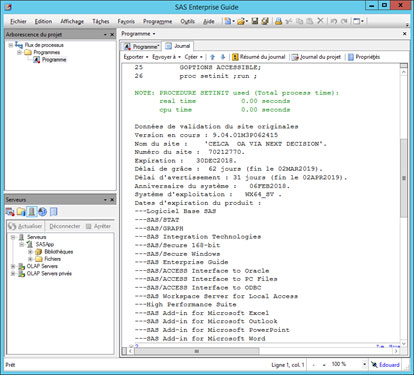Click the Redo arrow icon
The height and width of the screenshot is (375, 414).
(344, 21)
